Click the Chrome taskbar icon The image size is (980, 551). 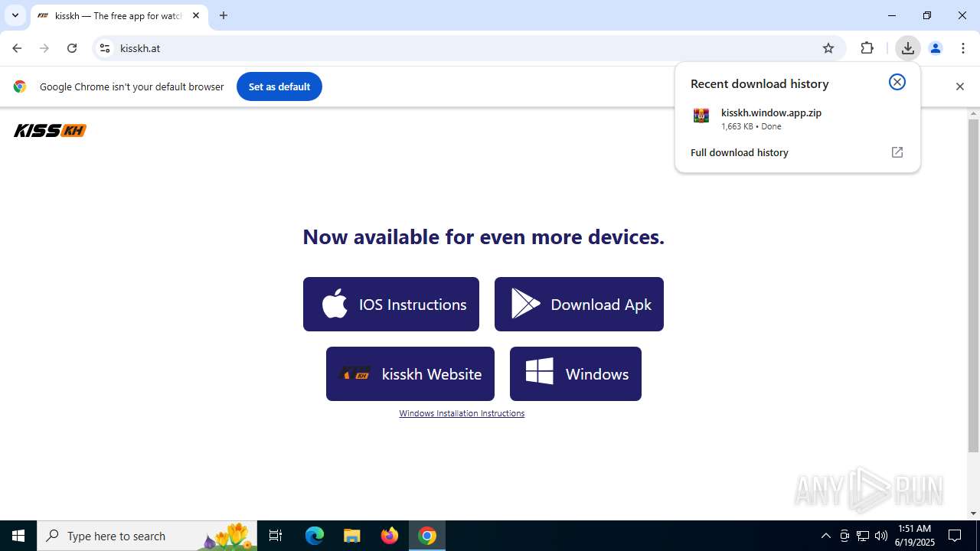coord(427,536)
